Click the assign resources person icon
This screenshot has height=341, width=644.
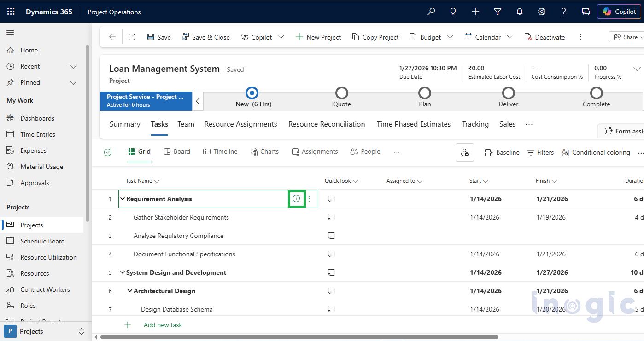click(465, 152)
